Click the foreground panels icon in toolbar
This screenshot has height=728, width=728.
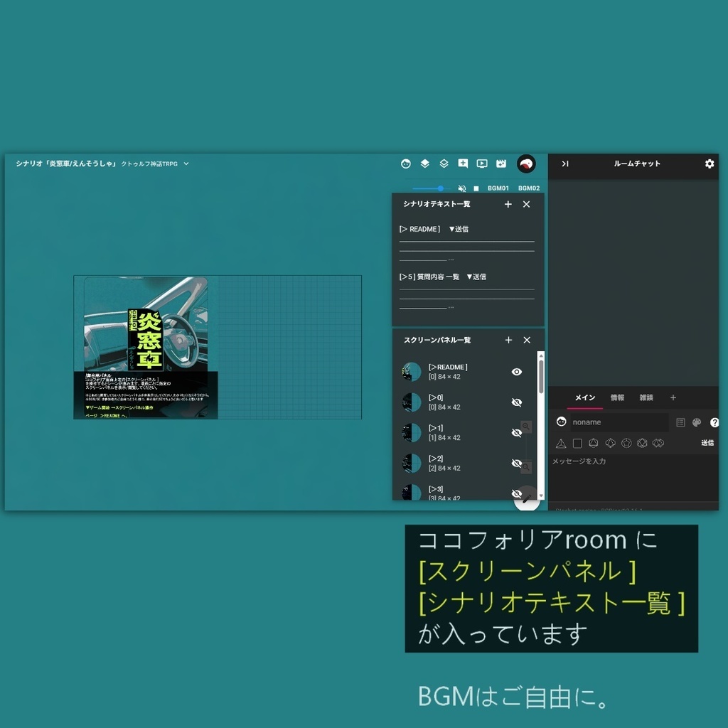[x=424, y=164]
